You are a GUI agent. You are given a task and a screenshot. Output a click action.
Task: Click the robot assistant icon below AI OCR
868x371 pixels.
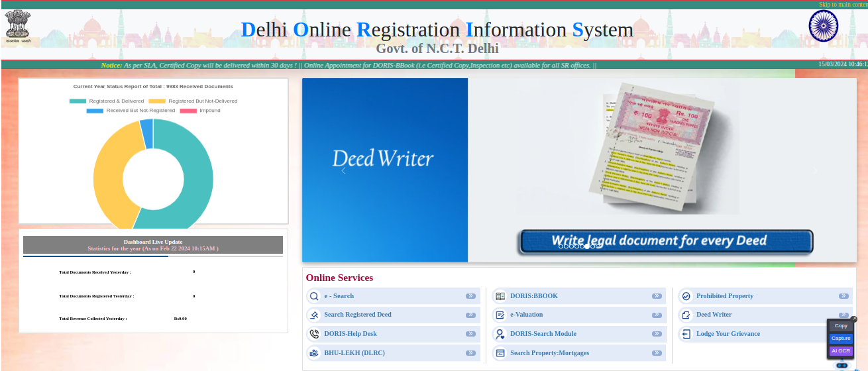point(842,365)
